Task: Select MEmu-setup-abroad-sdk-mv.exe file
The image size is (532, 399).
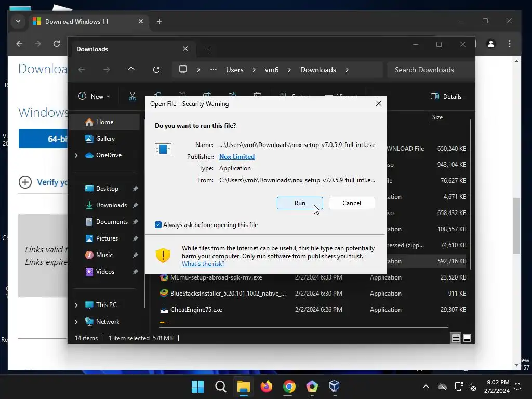Action: coord(216,277)
